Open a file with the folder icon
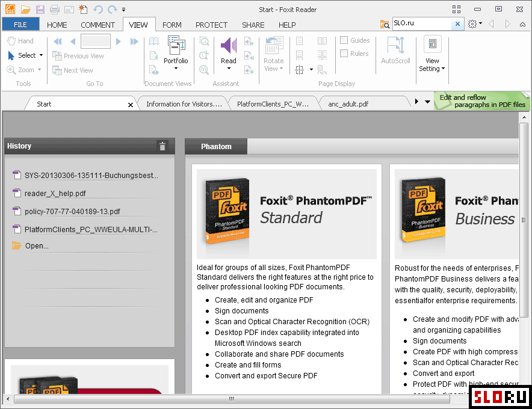This screenshot has width=532, height=409. 25,10
